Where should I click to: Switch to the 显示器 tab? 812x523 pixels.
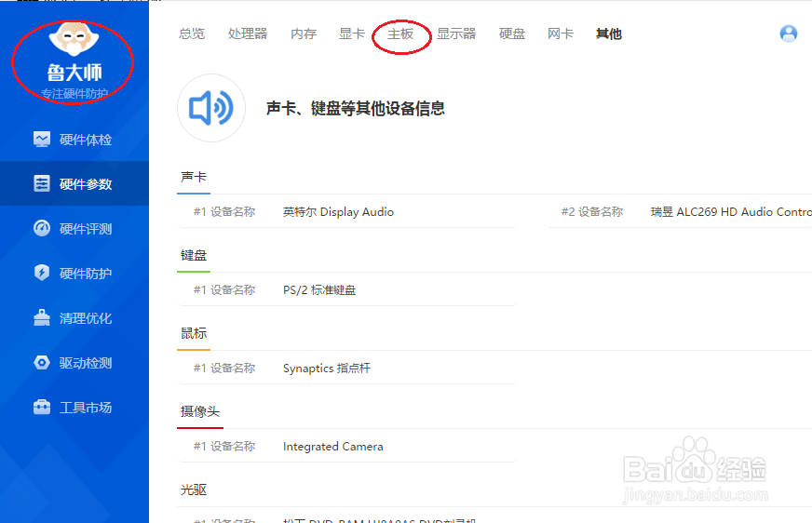point(456,34)
